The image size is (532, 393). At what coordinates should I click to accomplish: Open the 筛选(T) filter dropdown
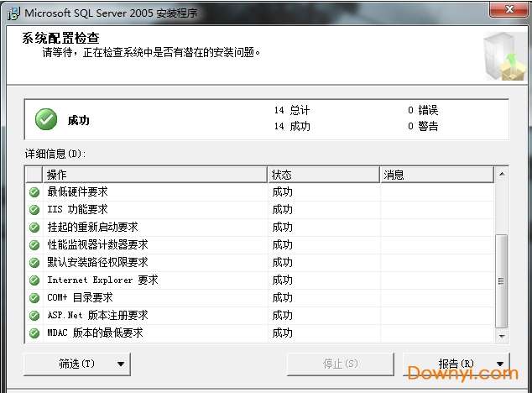click(77, 364)
